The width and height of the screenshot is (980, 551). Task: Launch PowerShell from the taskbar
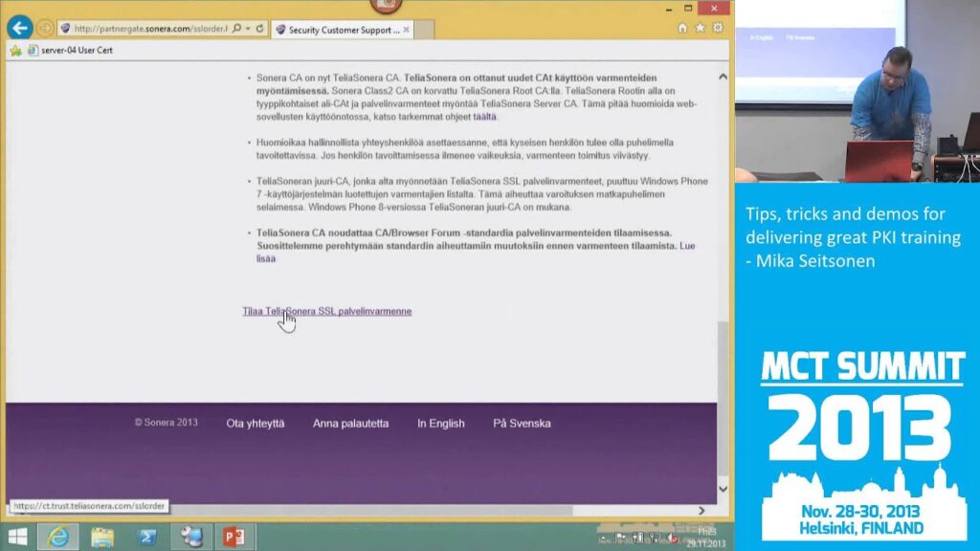pyautogui.click(x=147, y=538)
